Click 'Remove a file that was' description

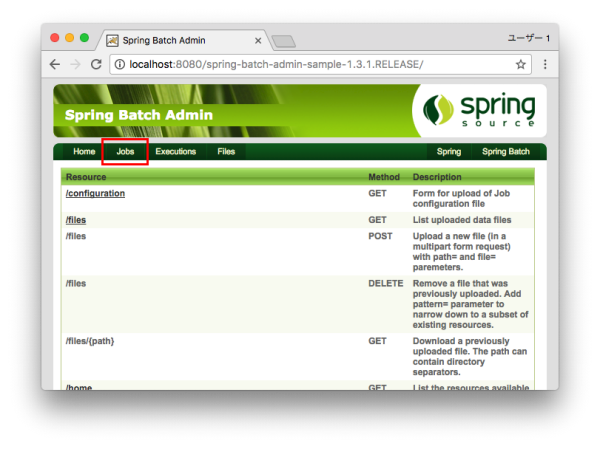[x=470, y=304]
